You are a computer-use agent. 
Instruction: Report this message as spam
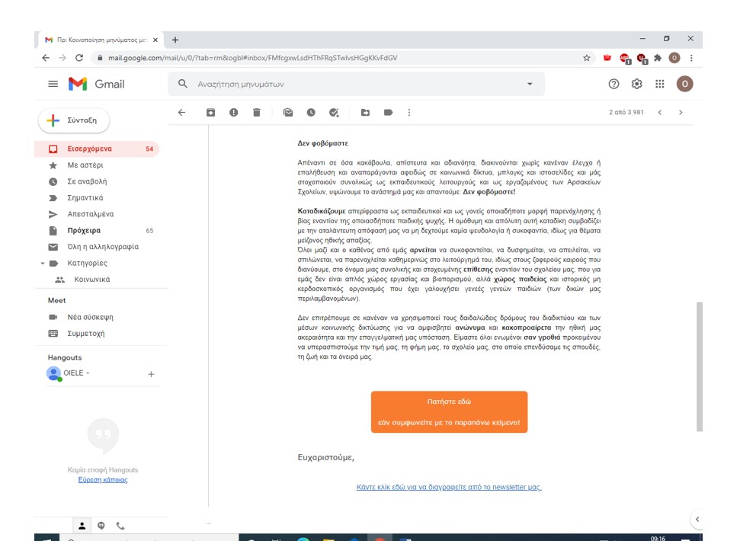click(x=233, y=113)
